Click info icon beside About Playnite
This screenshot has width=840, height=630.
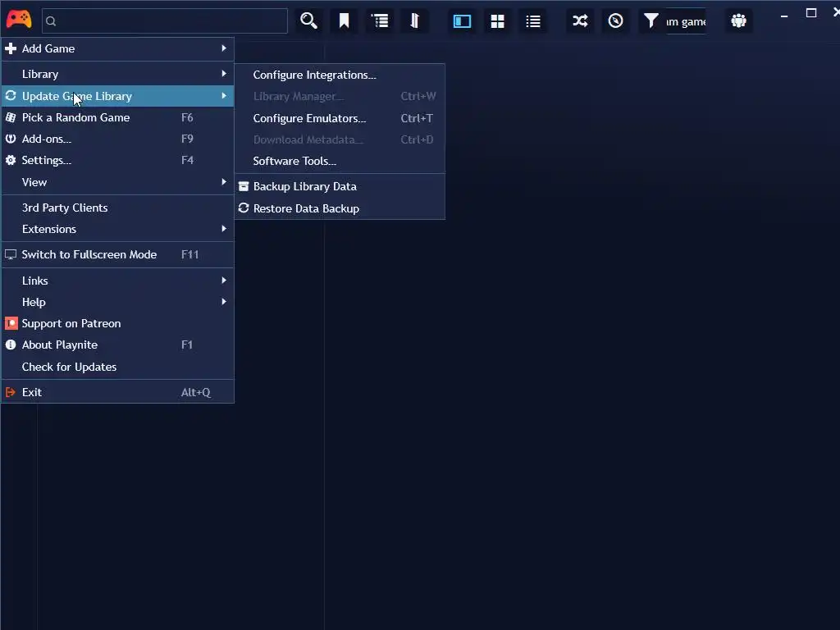[x=11, y=345]
